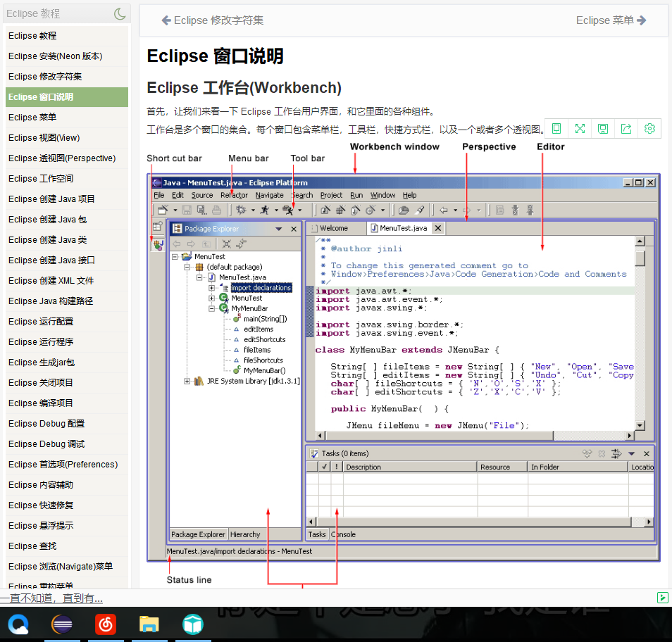Image resolution: width=672 pixels, height=642 pixels.
Task: Open the Tasks view menu dropdown arrow
Action: point(631,453)
